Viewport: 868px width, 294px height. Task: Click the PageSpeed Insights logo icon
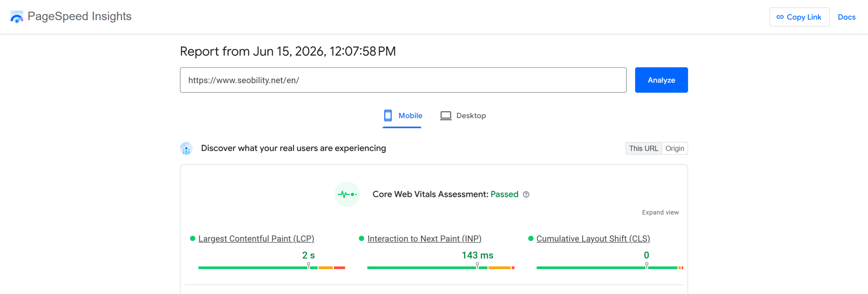[x=17, y=17]
